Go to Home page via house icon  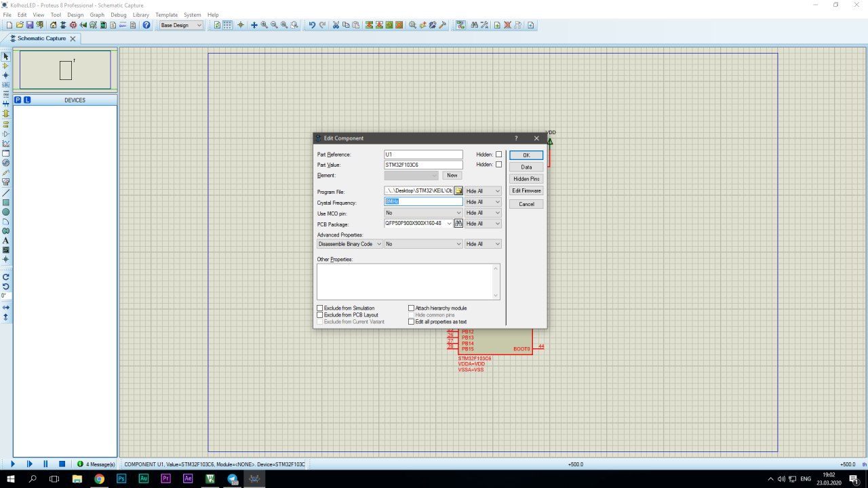54,25
